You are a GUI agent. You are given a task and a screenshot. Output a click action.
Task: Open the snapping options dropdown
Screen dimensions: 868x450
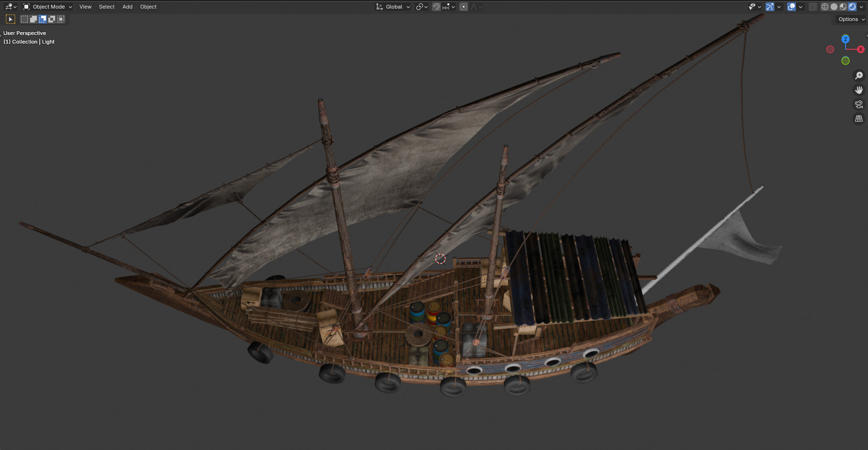449,7
